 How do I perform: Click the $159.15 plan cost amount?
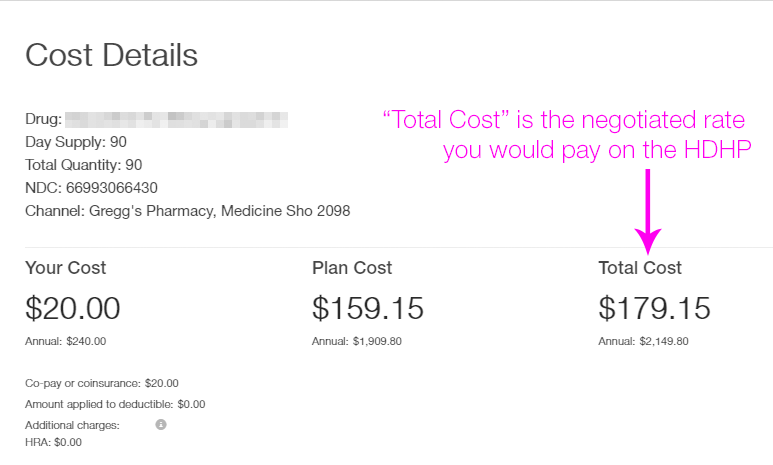368,308
